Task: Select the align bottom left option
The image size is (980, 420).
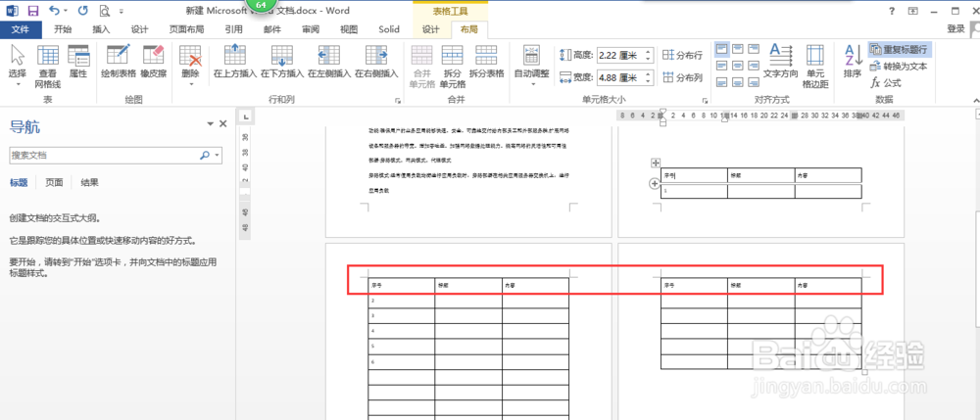Action: pos(722,81)
